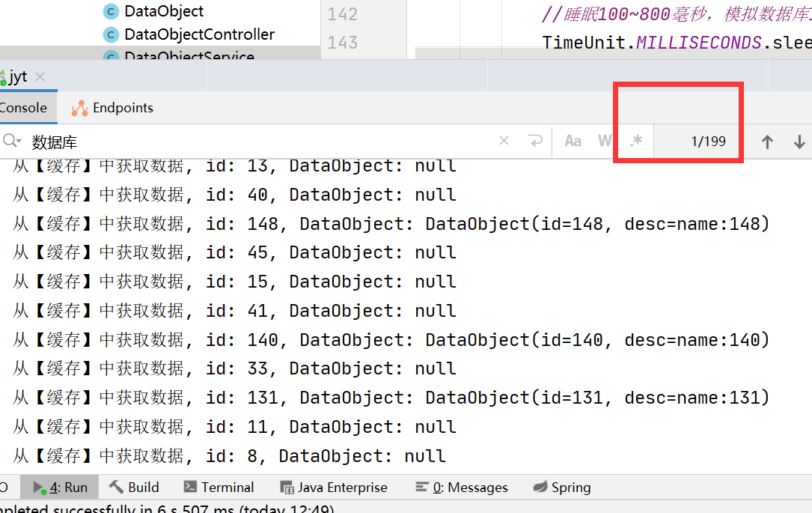Select the jyt run configuration tab

[18, 76]
